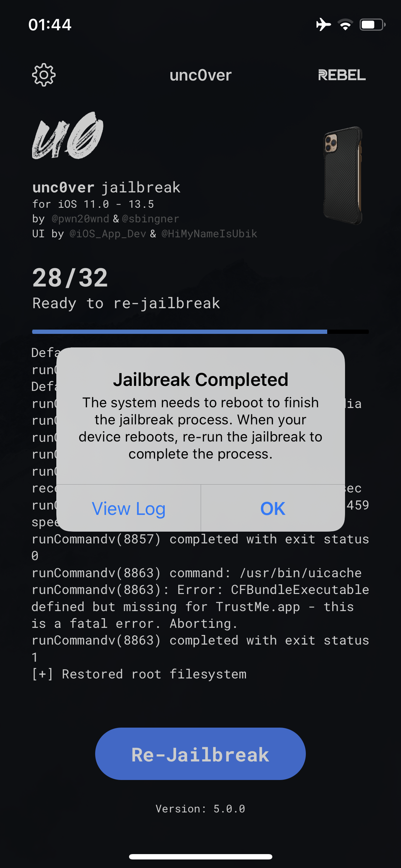Open the @sbingner credit link

coord(150,219)
